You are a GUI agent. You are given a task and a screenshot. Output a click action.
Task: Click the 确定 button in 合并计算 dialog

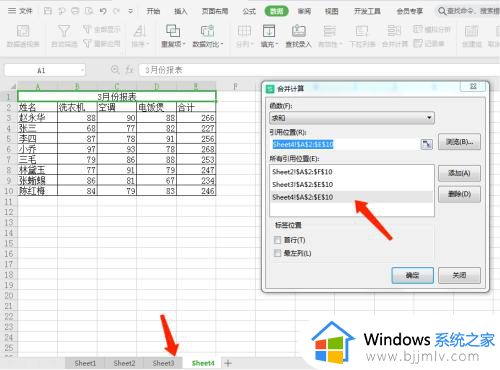[412, 275]
